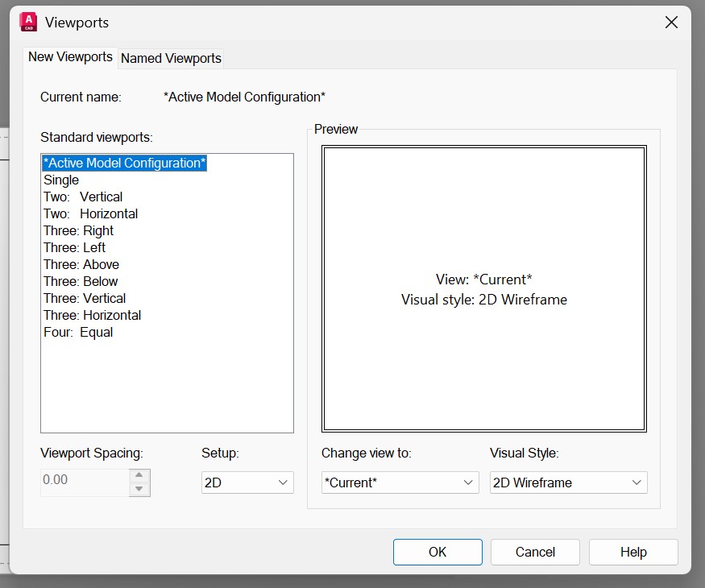Select *Active Model Configuration* in the list
This screenshot has width=705, height=588.
click(125, 163)
